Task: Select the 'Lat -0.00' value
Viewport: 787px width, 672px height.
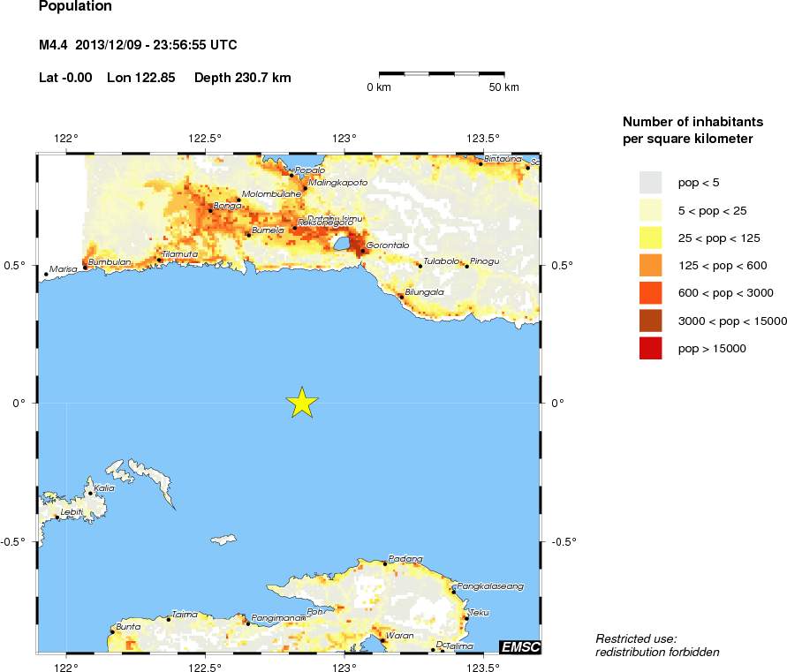Action: (x=65, y=78)
